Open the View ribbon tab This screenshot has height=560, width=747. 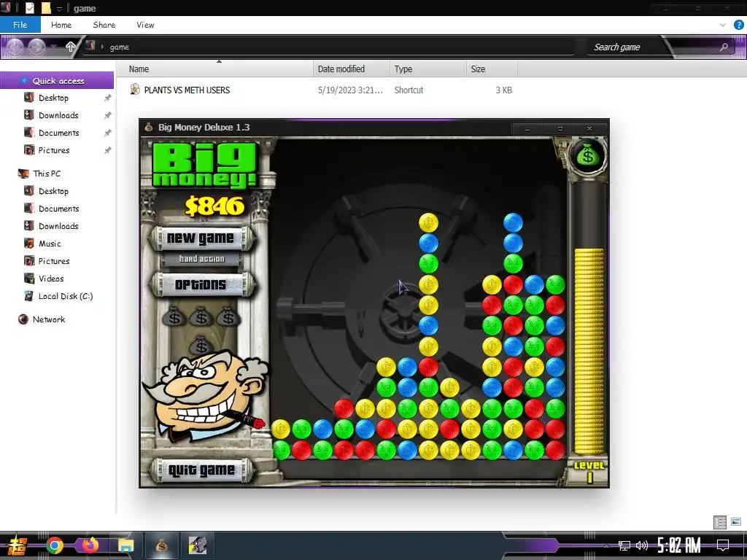click(x=145, y=25)
